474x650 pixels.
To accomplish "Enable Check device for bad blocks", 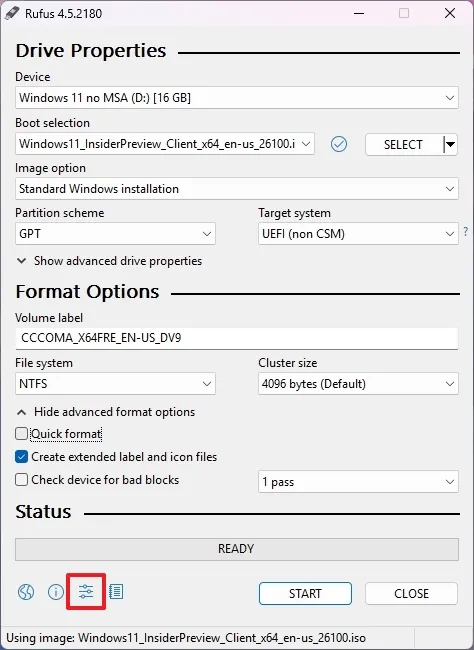I will click(x=21, y=480).
